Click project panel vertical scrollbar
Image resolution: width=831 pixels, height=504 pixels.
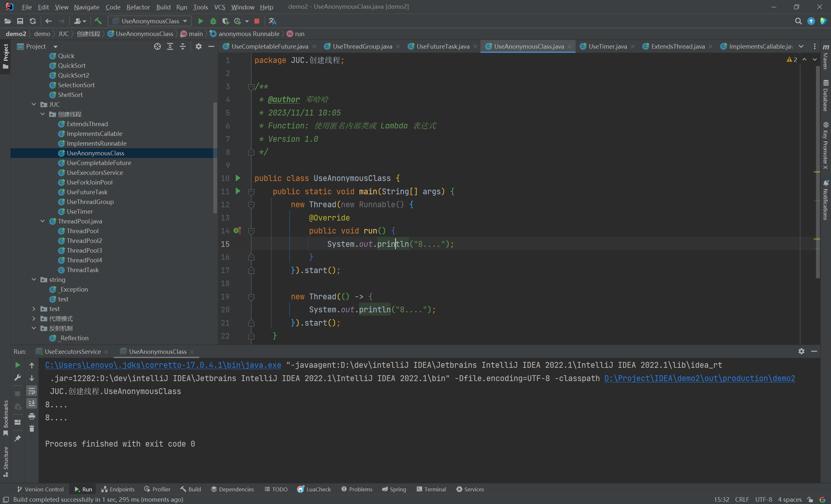tap(215, 158)
